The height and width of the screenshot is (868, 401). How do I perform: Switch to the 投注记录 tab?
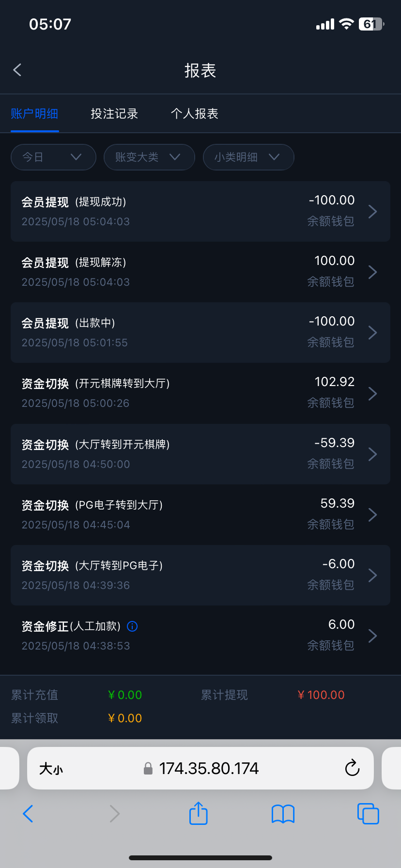[x=114, y=114]
